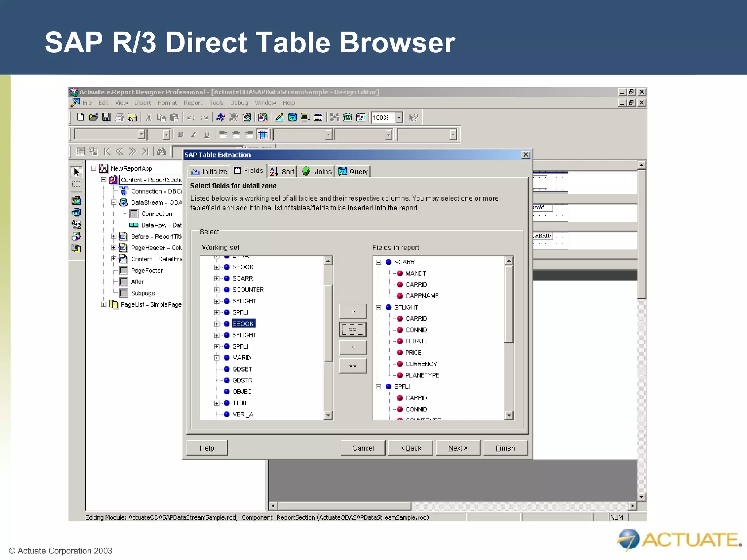Toggle Underline formatting button
Image resolution: width=747 pixels, height=560 pixels.
(x=206, y=135)
